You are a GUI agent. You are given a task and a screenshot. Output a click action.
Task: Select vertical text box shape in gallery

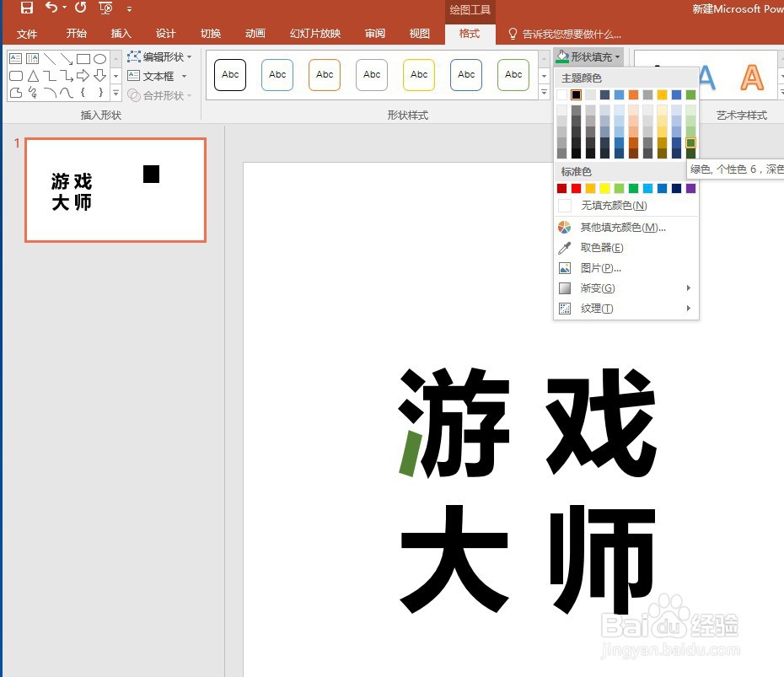[x=33, y=58]
